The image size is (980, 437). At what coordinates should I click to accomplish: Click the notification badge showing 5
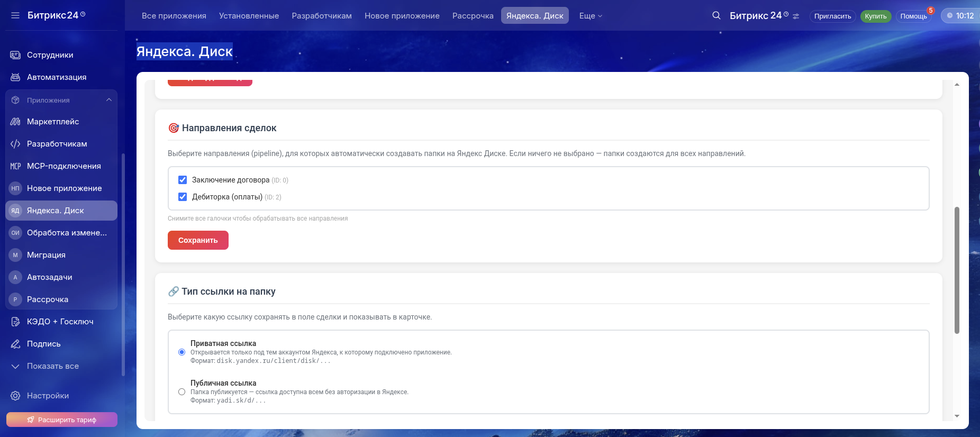pyautogui.click(x=931, y=11)
